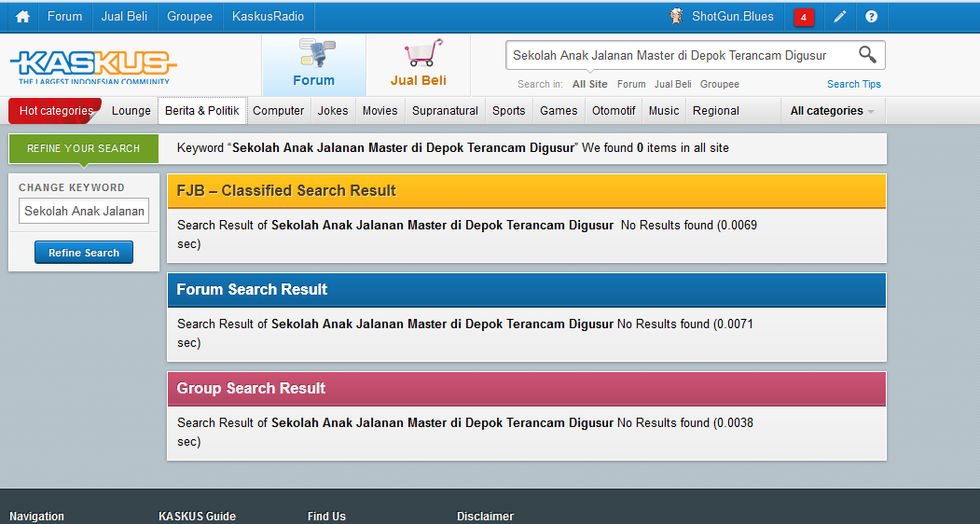Open the Otomotif category
Image resolution: width=980 pixels, height=524 pixels.
[x=614, y=111]
